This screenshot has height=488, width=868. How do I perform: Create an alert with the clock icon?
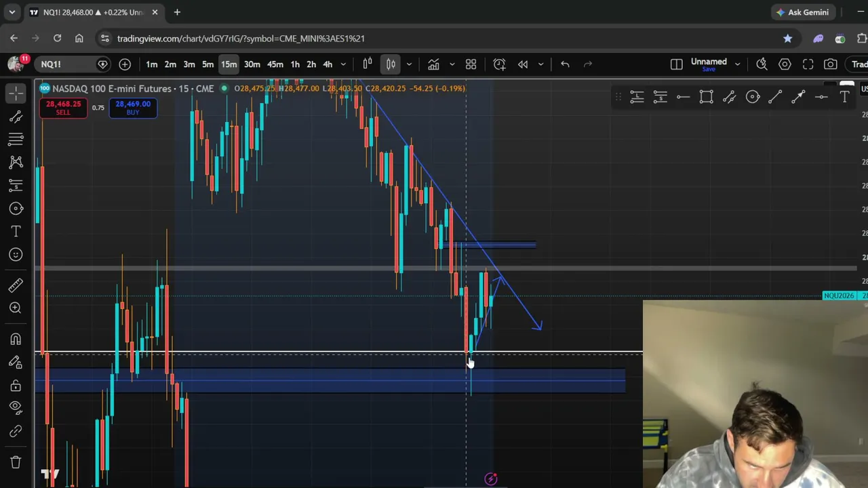point(500,64)
